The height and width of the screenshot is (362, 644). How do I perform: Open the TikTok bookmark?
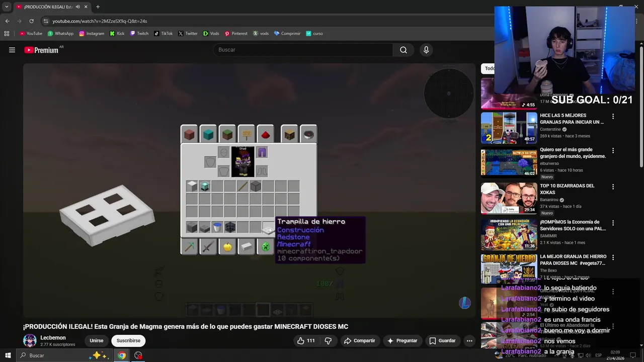point(163,34)
